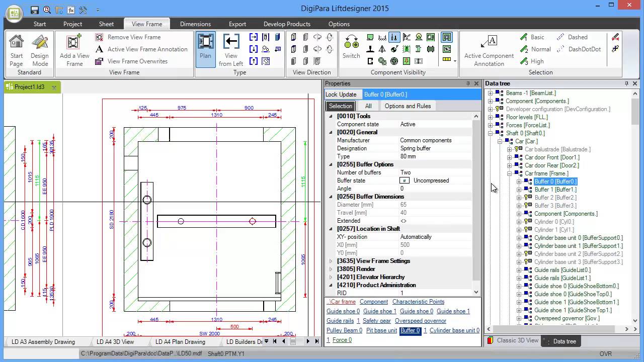This screenshot has height=362, width=644.
Task: Expand the Forces tree node
Action: [x=491, y=125]
